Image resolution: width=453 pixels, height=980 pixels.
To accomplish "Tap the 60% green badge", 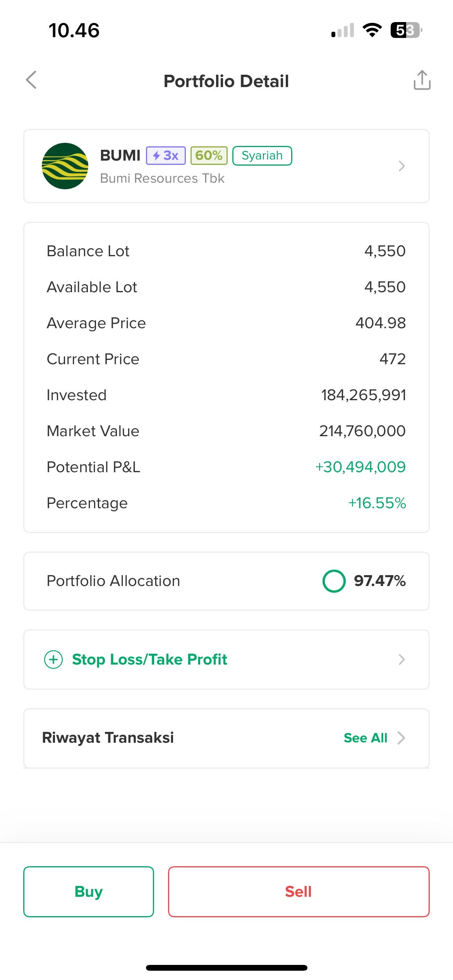I will click(209, 156).
